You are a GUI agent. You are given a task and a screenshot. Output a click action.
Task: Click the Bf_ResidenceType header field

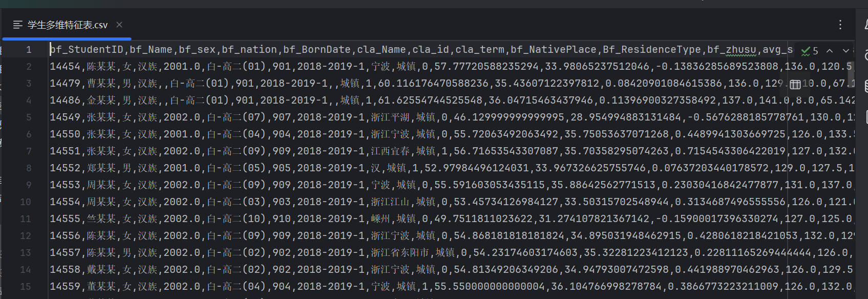(652, 50)
